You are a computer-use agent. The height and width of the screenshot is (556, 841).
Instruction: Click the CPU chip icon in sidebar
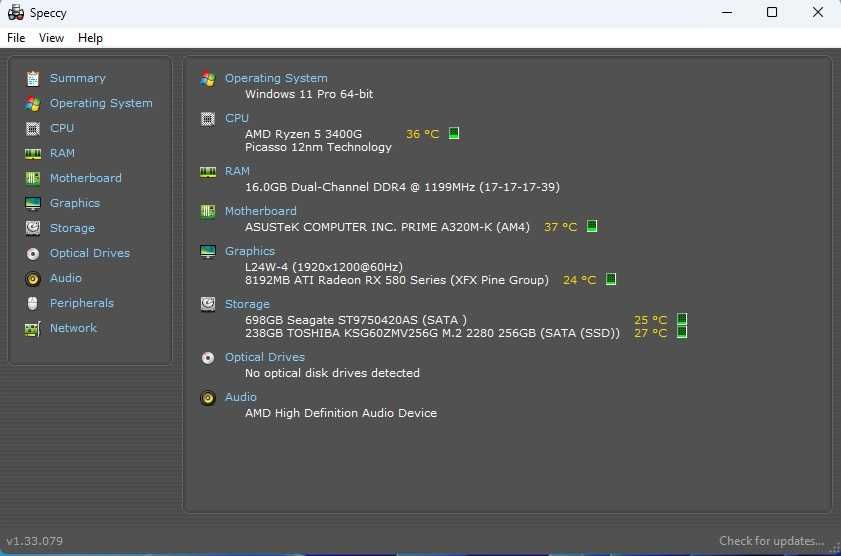(x=33, y=129)
